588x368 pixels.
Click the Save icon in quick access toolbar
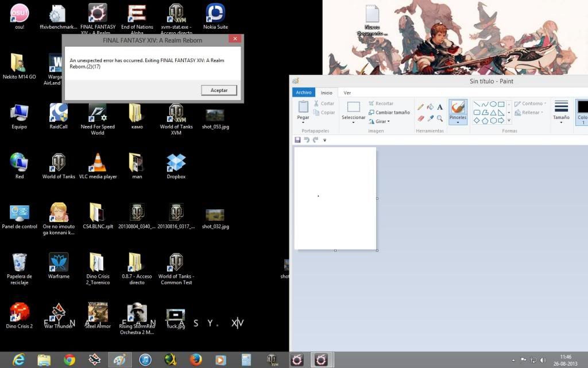point(298,140)
